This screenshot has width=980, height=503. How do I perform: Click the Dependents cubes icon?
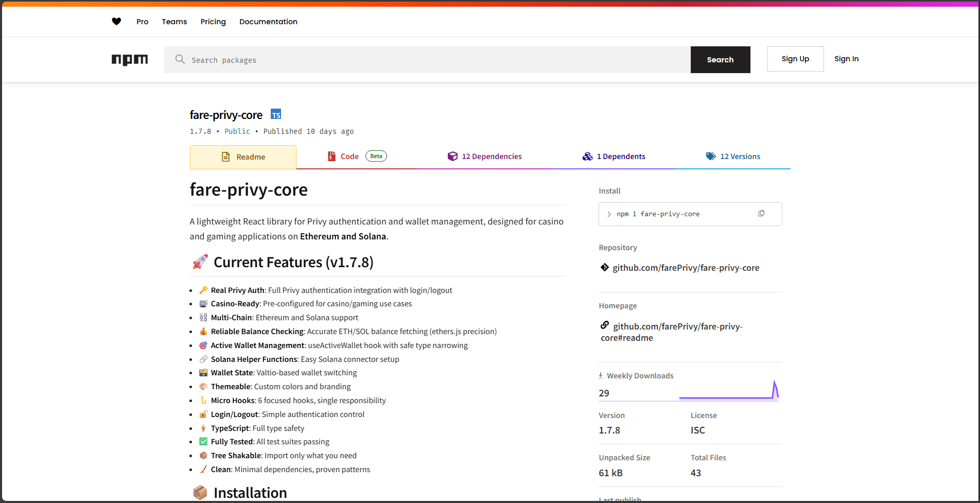587,156
